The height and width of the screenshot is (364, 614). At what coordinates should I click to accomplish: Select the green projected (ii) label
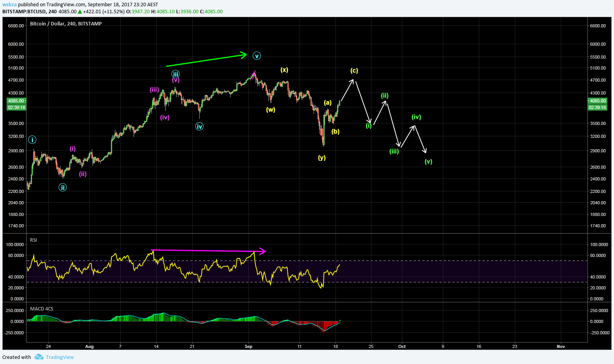(385, 95)
